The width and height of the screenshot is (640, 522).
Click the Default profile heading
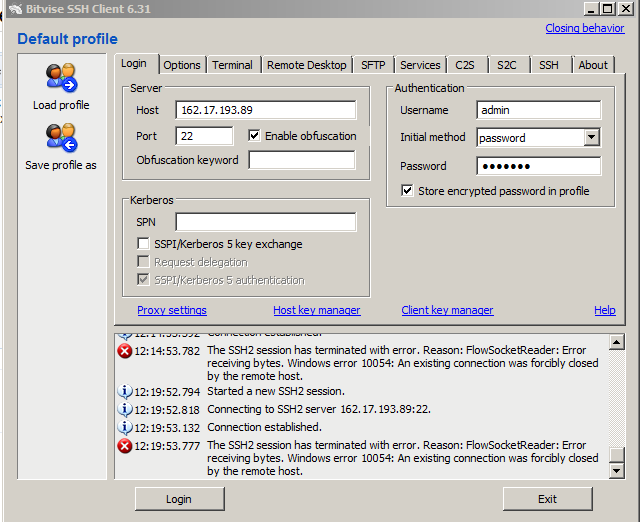pos(67,39)
